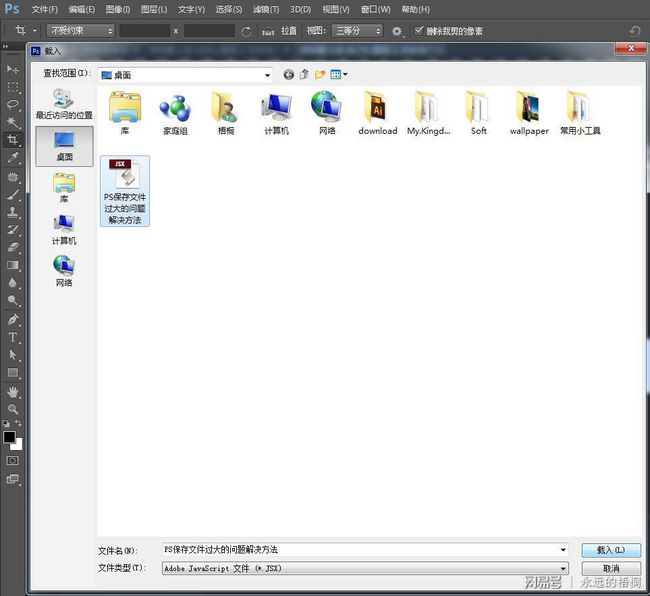Create a new folder in dialog

[x=320, y=75]
